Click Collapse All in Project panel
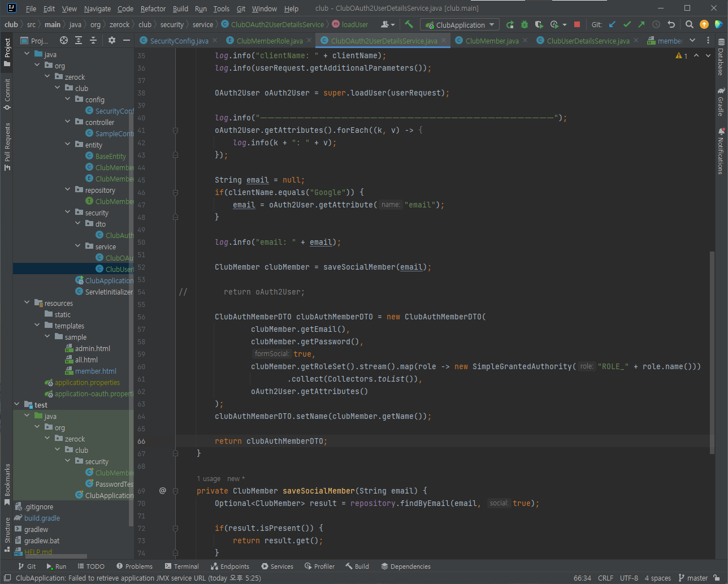This screenshot has height=584, width=728. pos(93,40)
